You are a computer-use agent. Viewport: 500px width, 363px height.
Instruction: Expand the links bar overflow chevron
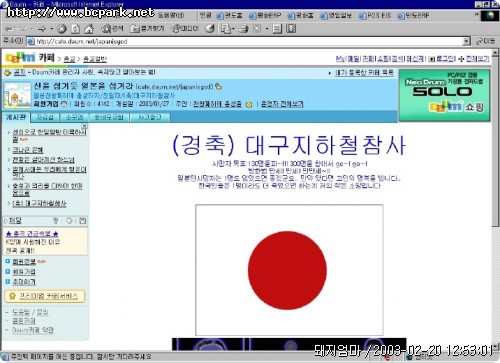click(476, 15)
